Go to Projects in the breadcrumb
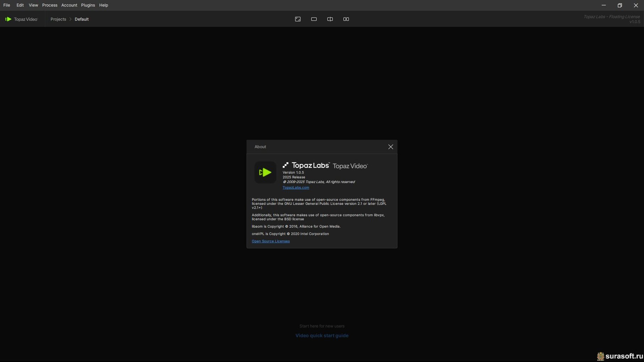This screenshot has width=644, height=362. [x=58, y=19]
